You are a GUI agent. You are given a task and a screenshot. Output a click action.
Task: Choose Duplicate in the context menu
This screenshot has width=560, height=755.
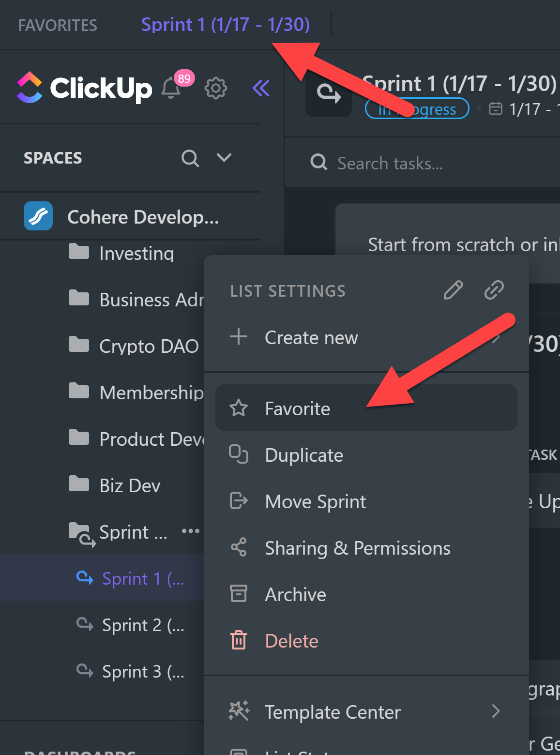point(304,455)
